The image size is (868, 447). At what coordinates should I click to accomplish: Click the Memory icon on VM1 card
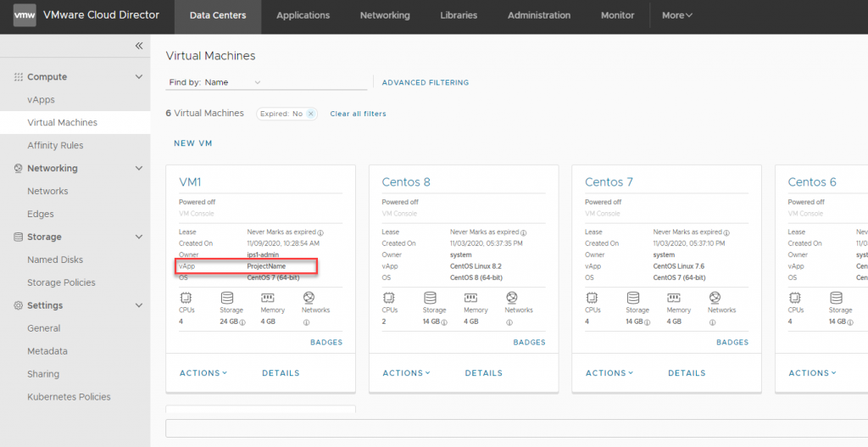click(x=267, y=298)
